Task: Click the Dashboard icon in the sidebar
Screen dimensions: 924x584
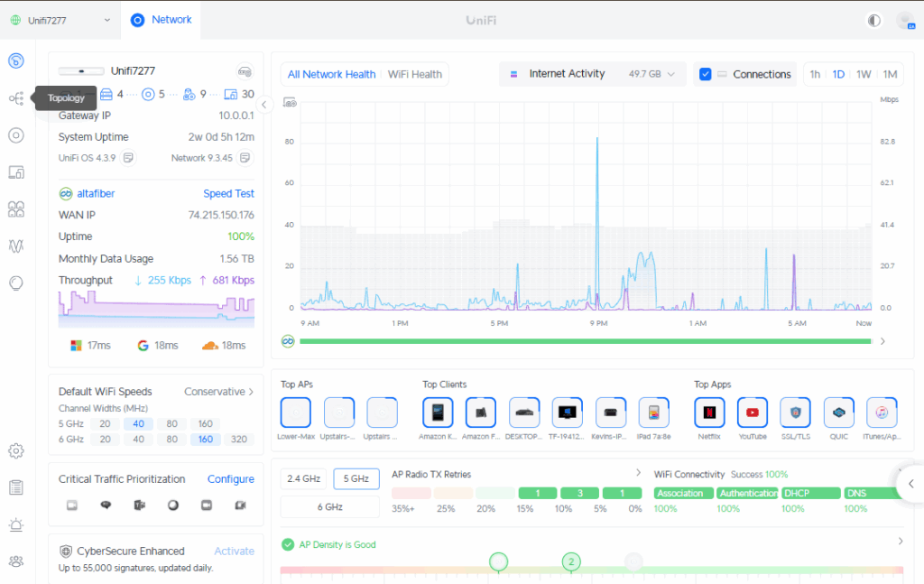Action: pyautogui.click(x=16, y=61)
